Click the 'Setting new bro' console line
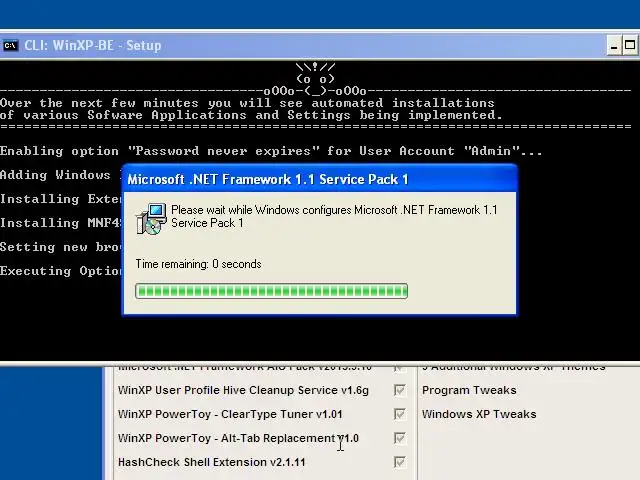The image size is (640, 480). (x=61, y=247)
